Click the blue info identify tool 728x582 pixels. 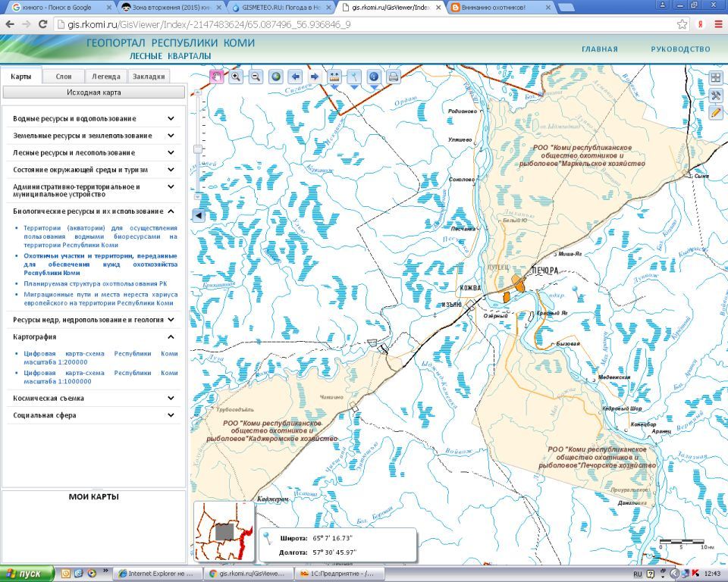pos(374,77)
